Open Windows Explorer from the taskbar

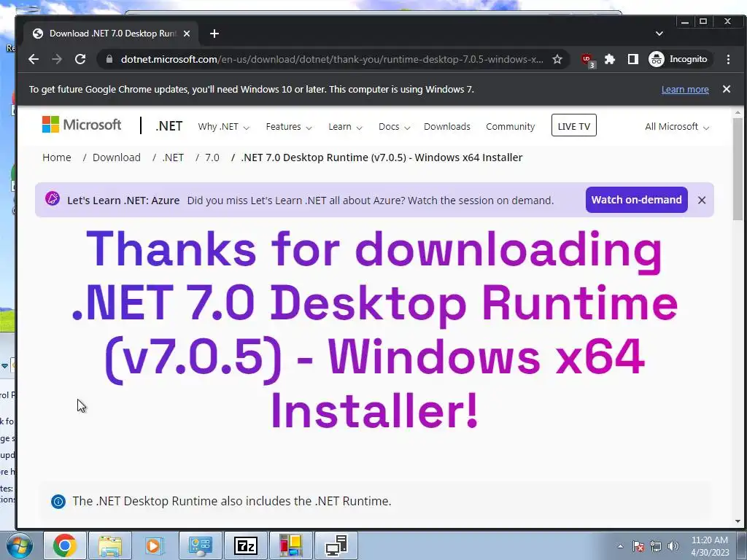[x=109, y=545]
